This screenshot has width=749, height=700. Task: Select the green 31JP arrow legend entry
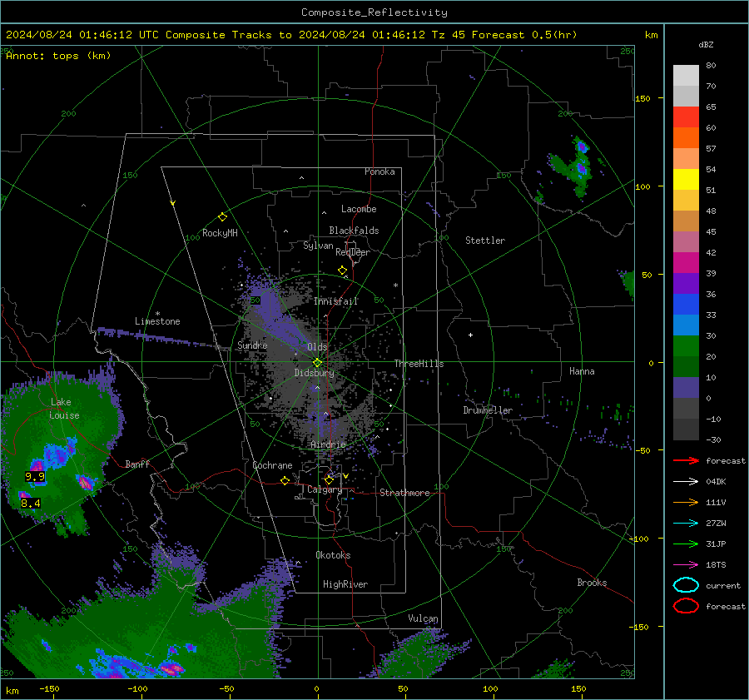point(686,544)
